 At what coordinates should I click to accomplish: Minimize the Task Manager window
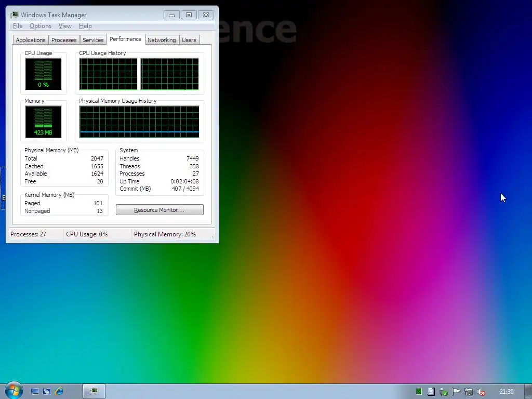[x=171, y=15]
